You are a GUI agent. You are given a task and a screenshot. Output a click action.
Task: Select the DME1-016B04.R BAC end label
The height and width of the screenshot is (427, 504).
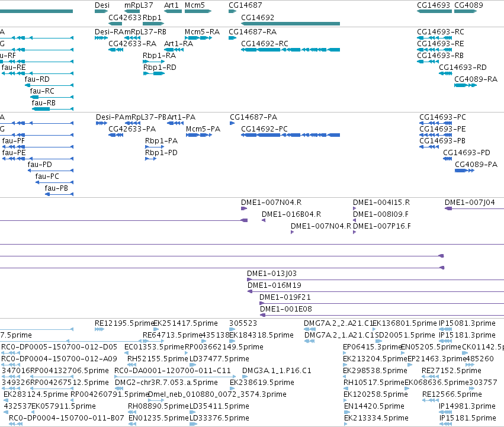point(291,214)
